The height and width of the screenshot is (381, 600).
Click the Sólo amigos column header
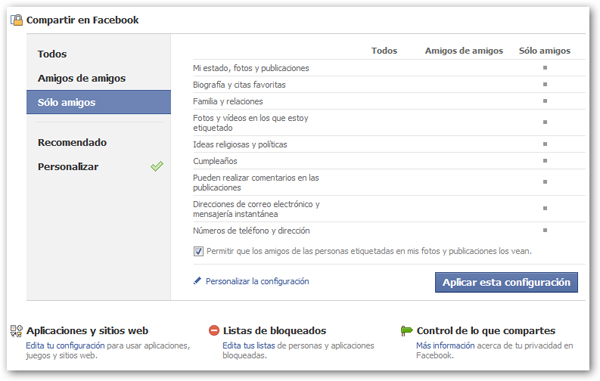(x=545, y=50)
